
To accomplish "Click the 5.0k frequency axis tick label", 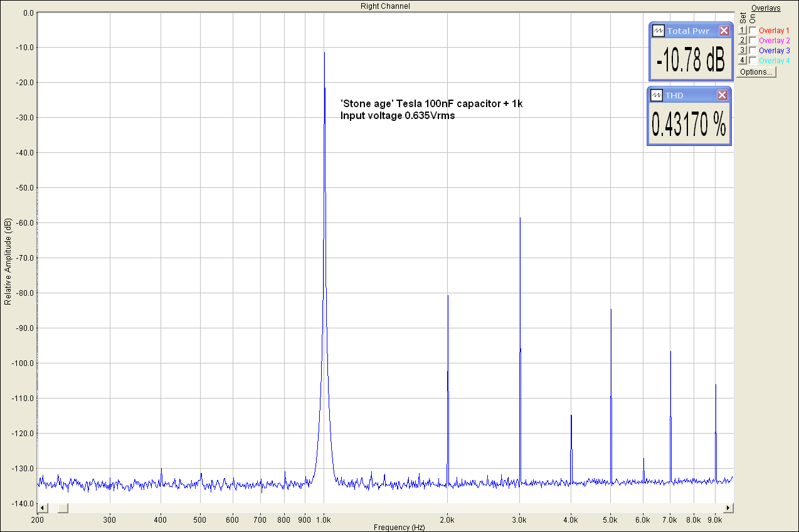I will (x=611, y=519).
